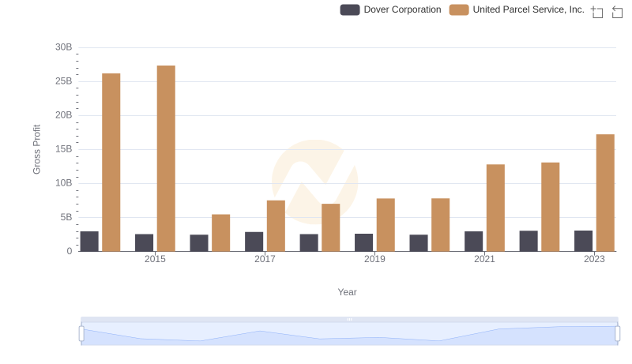Click the Dover Corporation bar for 2014
Viewport: 632px width, 364px height.
pos(89,241)
